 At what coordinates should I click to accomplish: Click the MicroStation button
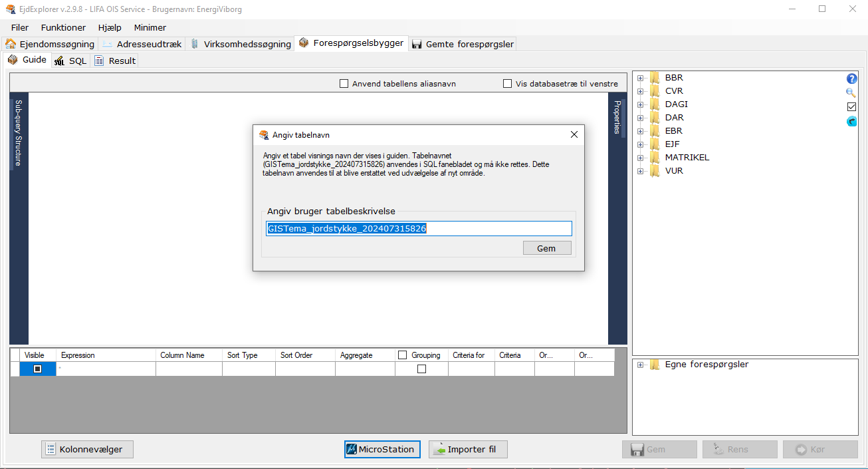[x=382, y=449]
